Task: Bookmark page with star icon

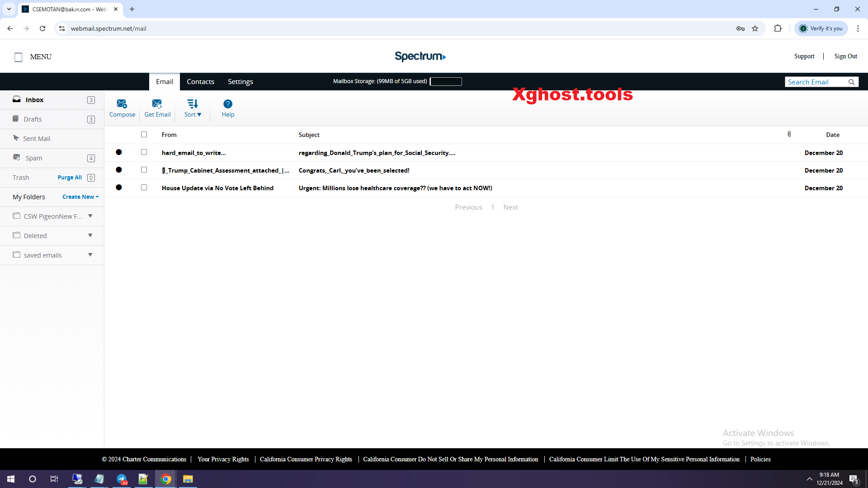Action: click(755, 28)
